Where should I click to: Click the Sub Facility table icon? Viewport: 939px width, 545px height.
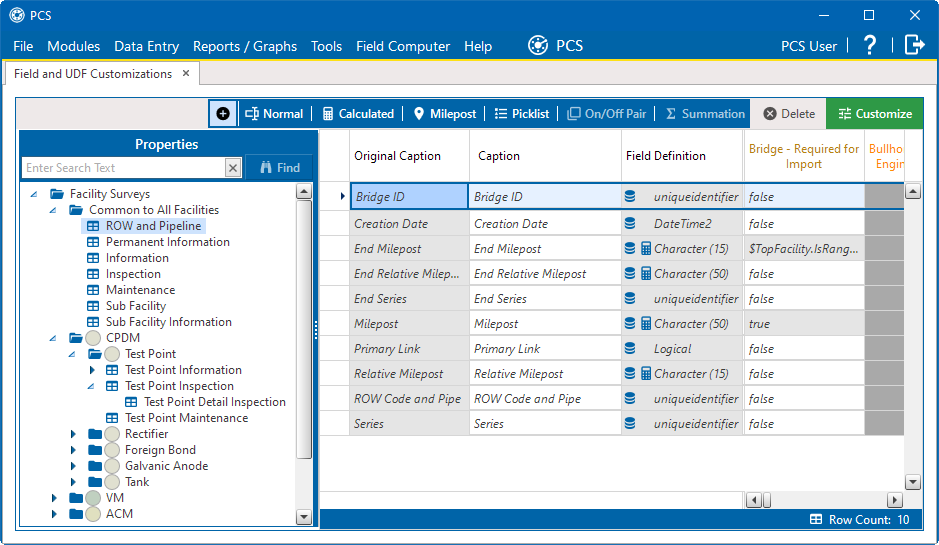tap(93, 306)
